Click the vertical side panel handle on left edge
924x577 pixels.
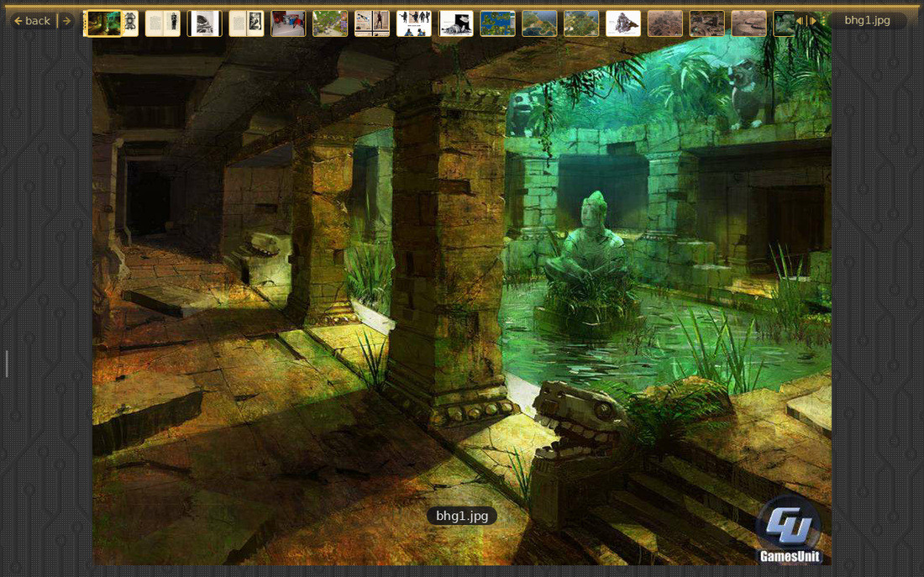(x=7, y=364)
